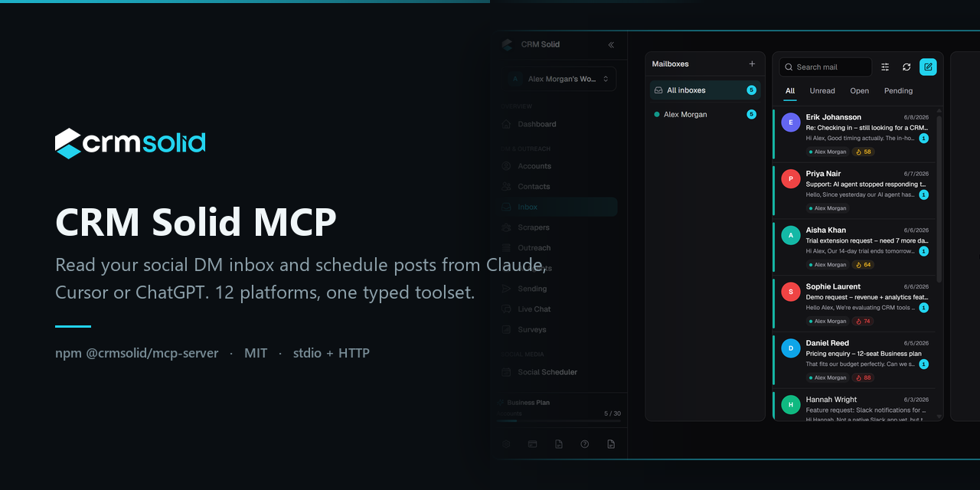Click the Live Chat bubble icon

tap(506, 309)
